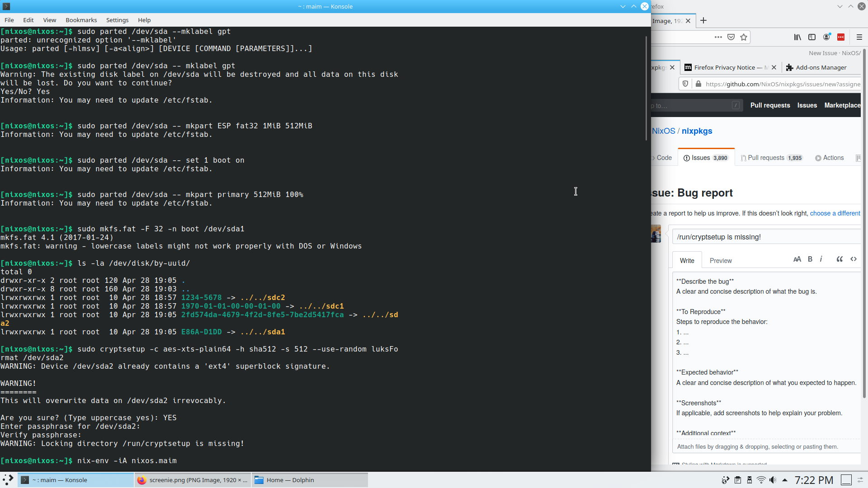Open the page actions ellipsis menu
The width and height of the screenshot is (868, 488).
(718, 37)
